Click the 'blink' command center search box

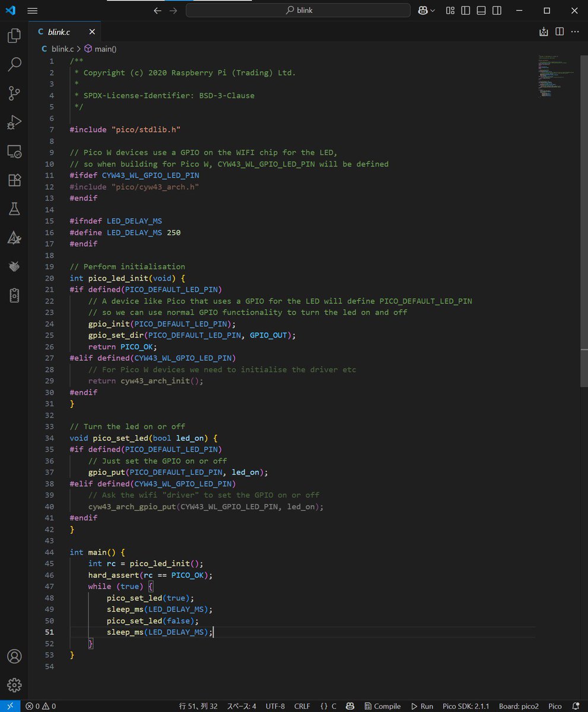pyautogui.click(x=298, y=11)
